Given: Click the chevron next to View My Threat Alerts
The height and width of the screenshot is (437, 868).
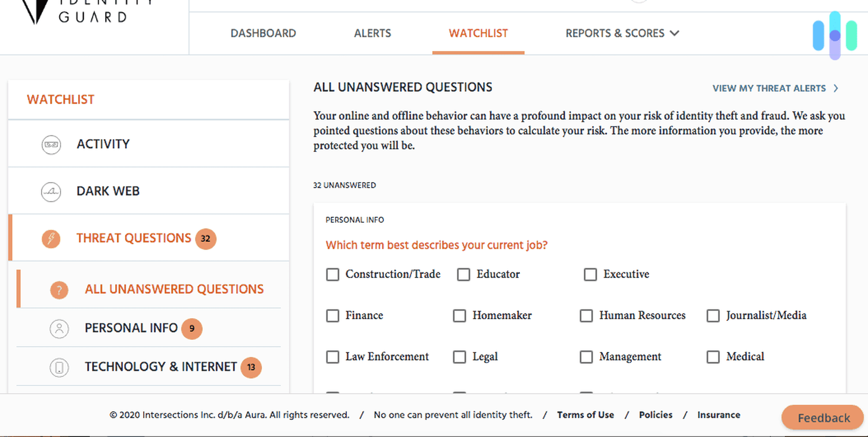Looking at the screenshot, I should pos(836,88).
